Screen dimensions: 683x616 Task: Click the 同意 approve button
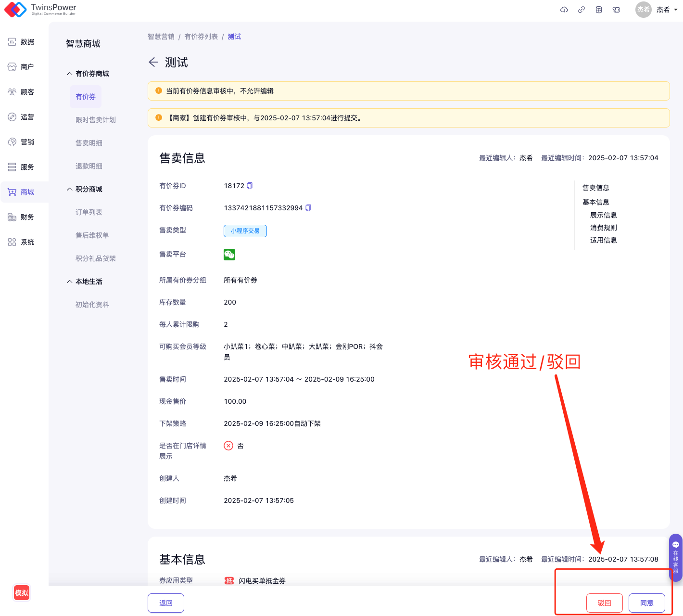(646, 603)
